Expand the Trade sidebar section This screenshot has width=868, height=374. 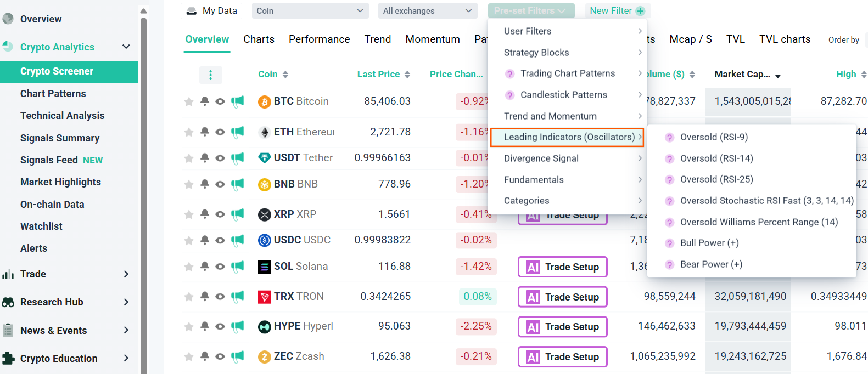pyautogui.click(x=126, y=274)
